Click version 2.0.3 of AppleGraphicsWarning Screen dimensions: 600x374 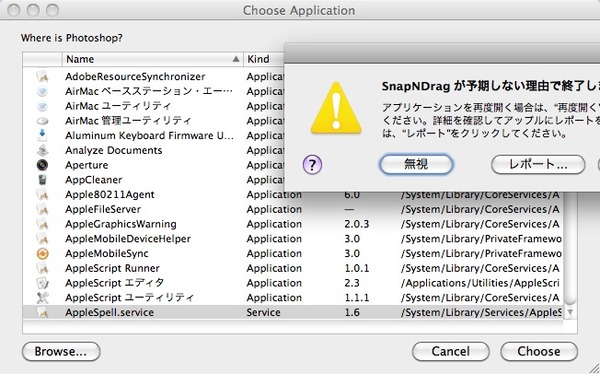tap(357, 224)
